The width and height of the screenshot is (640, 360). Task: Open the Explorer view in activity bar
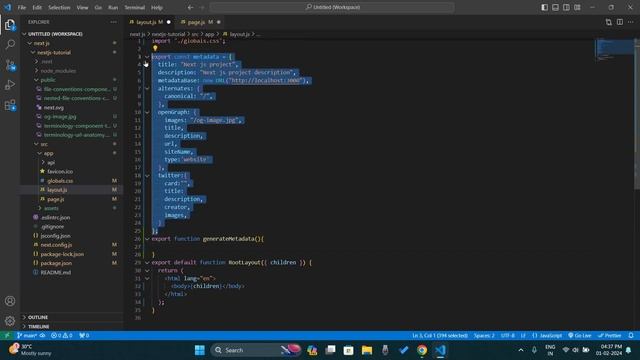click(10, 25)
